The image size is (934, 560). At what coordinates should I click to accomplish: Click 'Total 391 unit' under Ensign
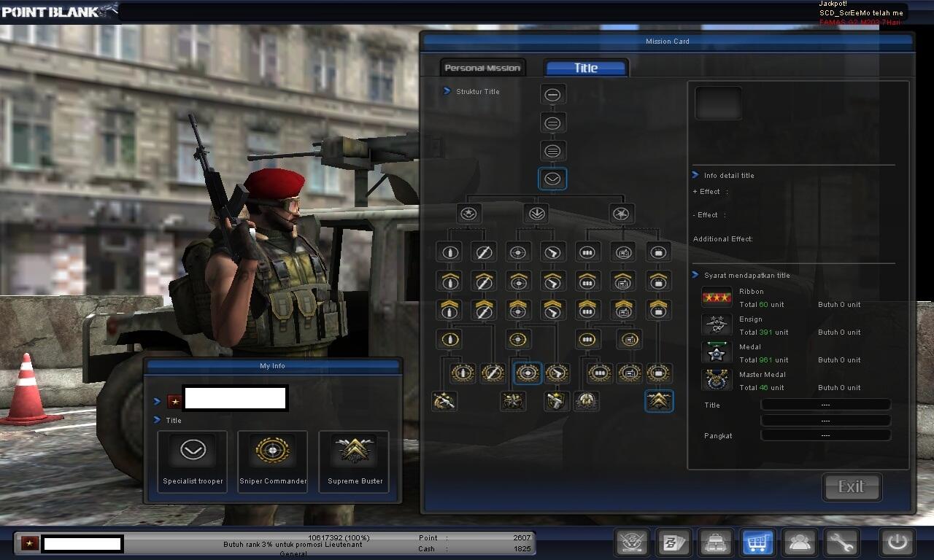pyautogui.click(x=764, y=332)
